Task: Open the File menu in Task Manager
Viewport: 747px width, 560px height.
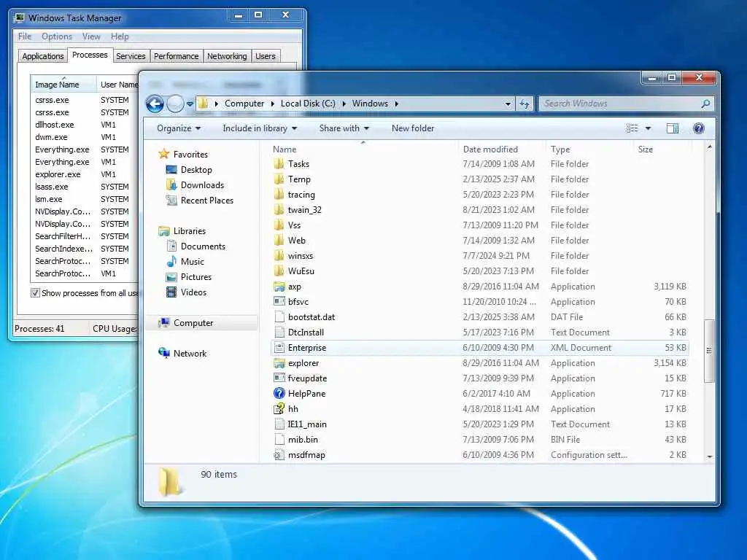Action: click(x=25, y=36)
